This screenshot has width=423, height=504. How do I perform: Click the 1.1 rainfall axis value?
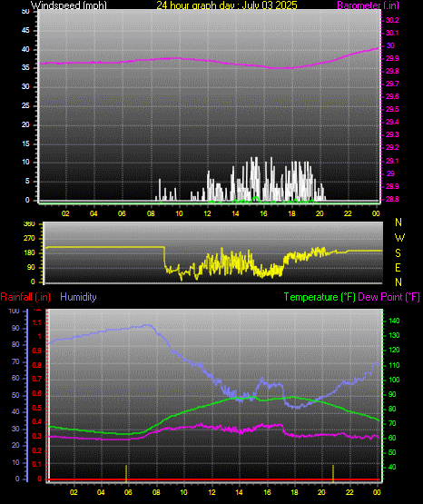pos(37,322)
